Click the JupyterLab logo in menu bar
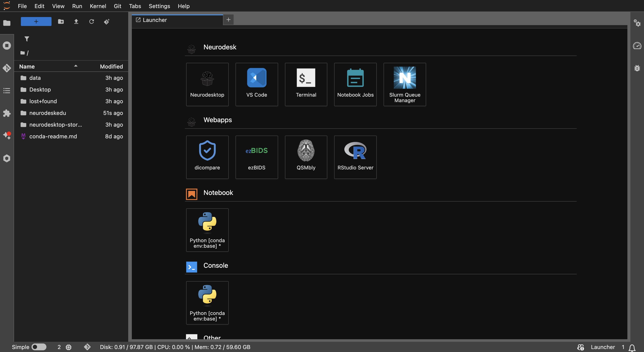644x352 pixels. (7, 6)
